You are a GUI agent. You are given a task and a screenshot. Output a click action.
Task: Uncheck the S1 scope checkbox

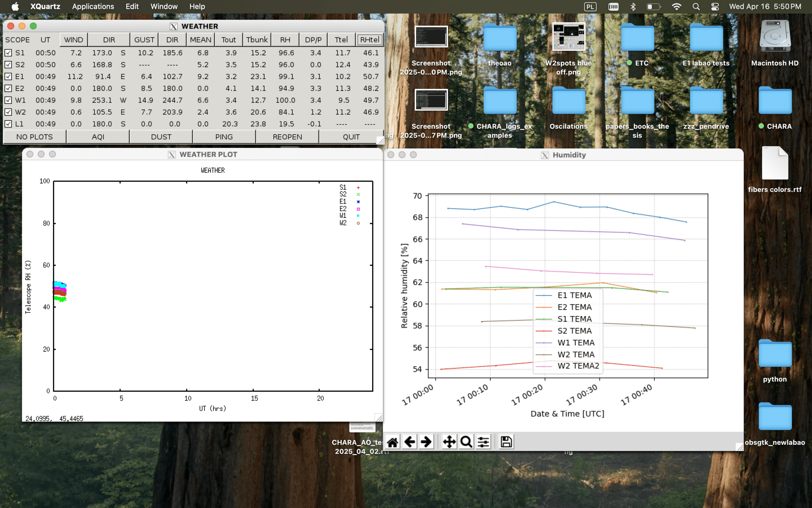pyautogui.click(x=8, y=53)
